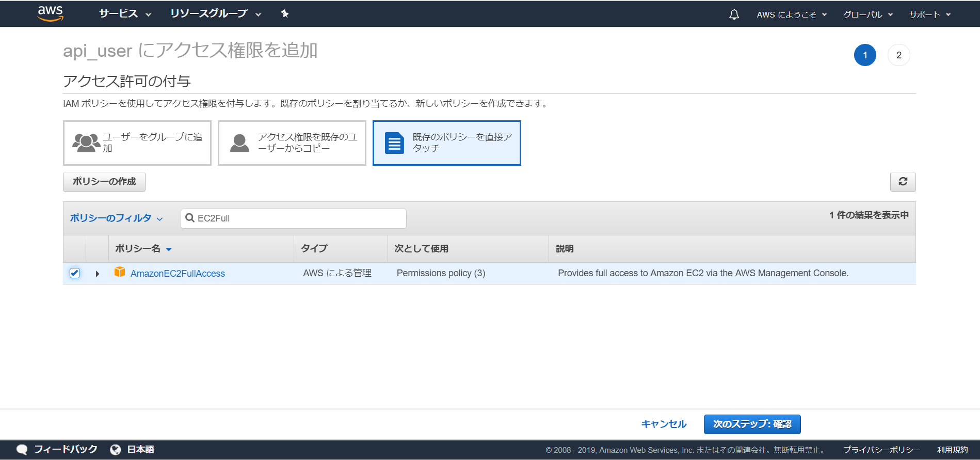
Task: Click the EC2Full search input field
Action: [294, 218]
